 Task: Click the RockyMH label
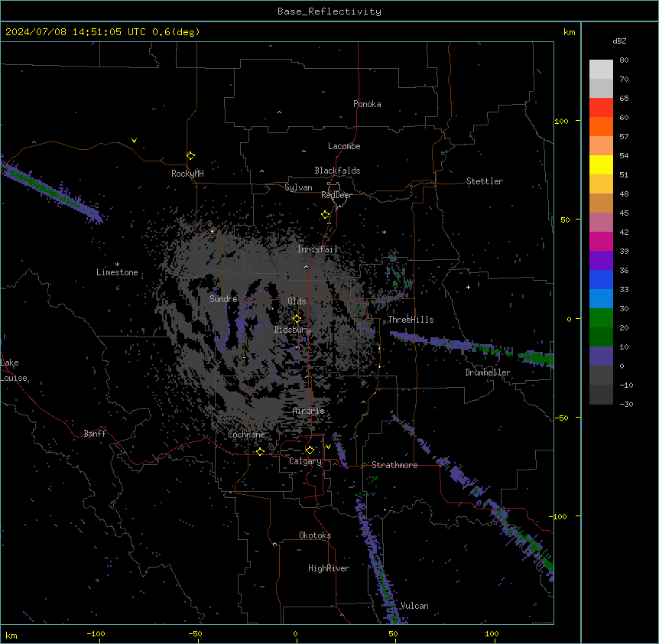187,174
